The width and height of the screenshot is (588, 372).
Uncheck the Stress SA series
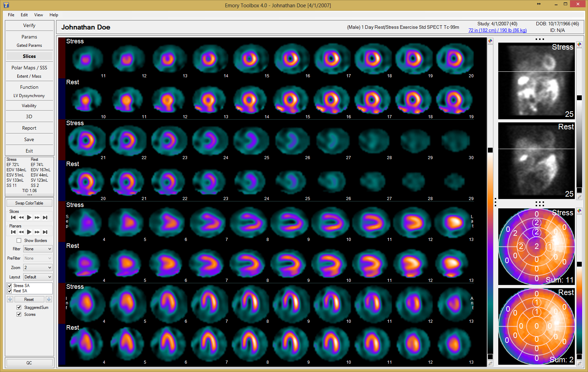pyautogui.click(x=10, y=286)
